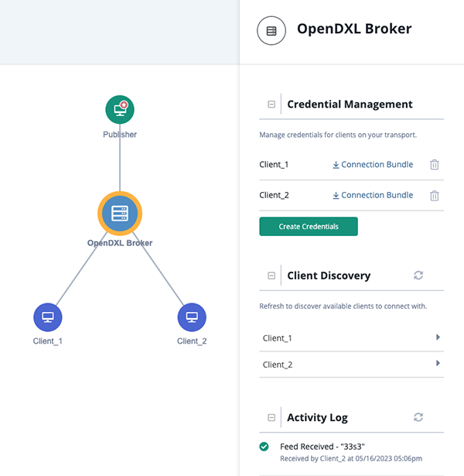Click the Client_2 name in Credential Management
Viewport: 464px width, 476px height.
275,195
